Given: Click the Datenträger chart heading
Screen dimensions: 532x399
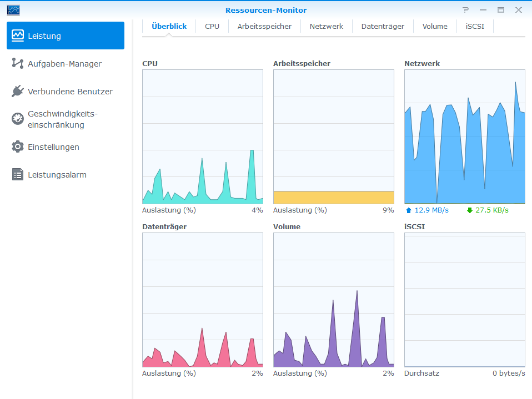Looking at the screenshot, I should pyautogui.click(x=164, y=226).
